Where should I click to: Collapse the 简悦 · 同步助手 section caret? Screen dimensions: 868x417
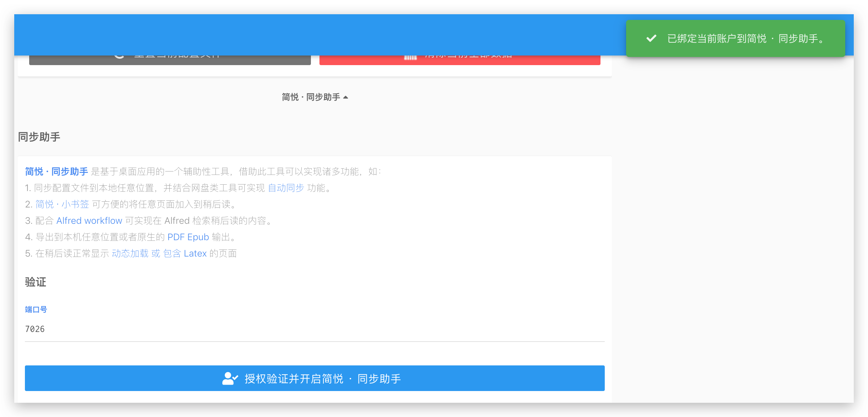tap(345, 97)
